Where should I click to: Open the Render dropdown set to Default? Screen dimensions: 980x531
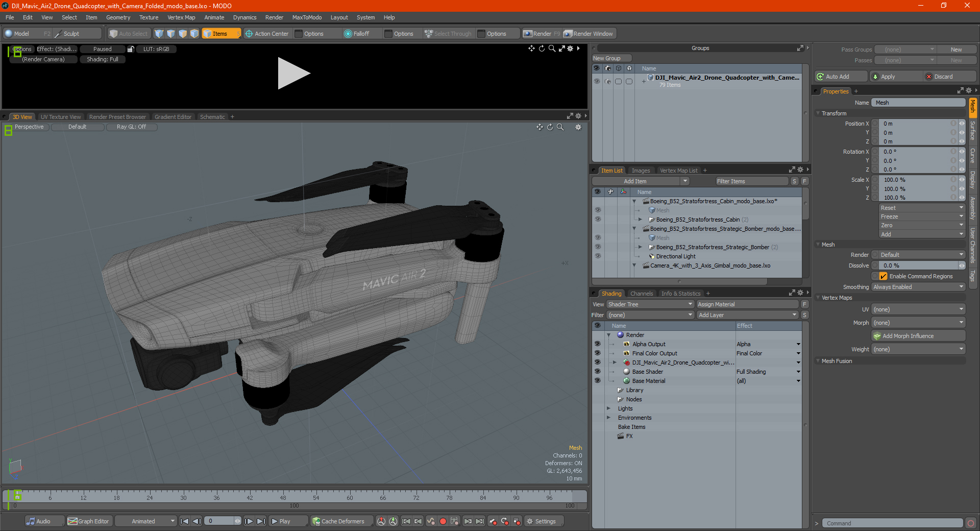(x=918, y=255)
